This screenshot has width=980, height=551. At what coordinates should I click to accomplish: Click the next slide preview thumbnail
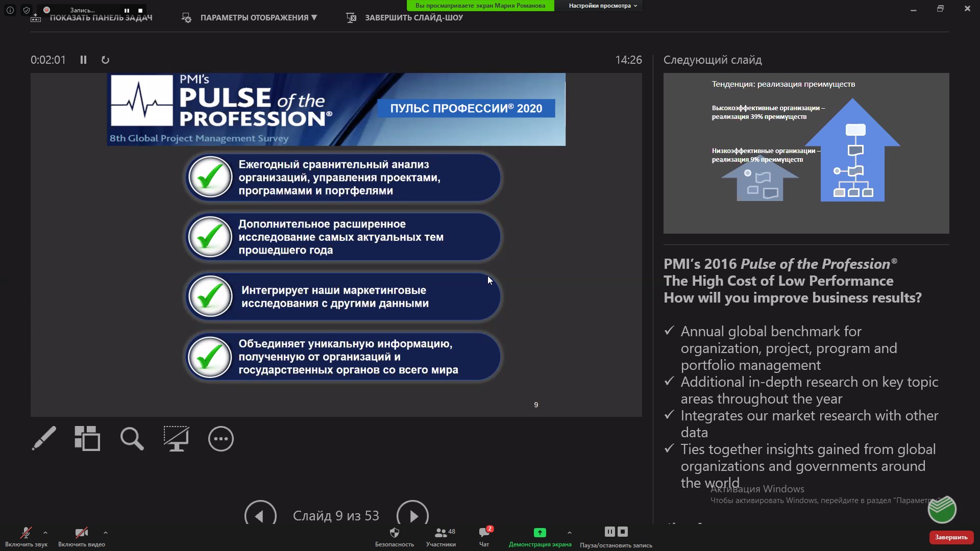pyautogui.click(x=806, y=153)
